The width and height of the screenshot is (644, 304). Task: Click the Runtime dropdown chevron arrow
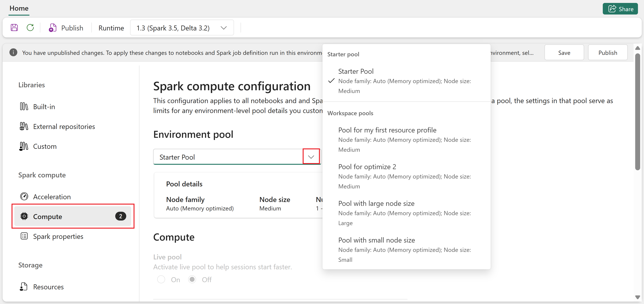224,28
